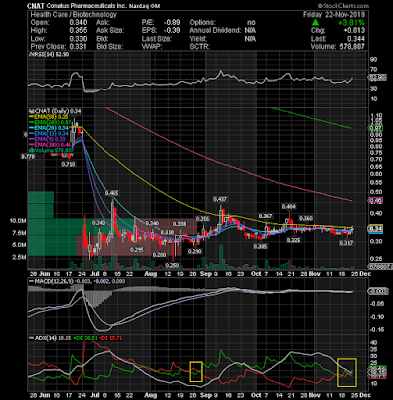Click the Annual Dividend label
Screen dimensions: 393x400
point(215,30)
